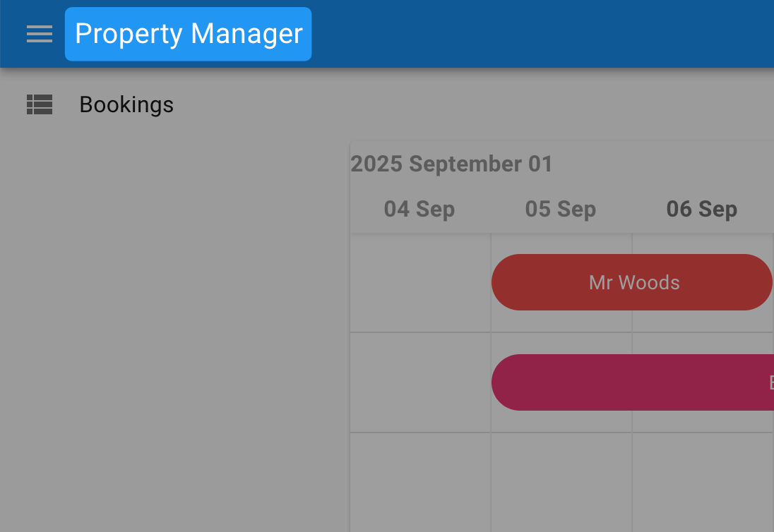774x532 pixels.
Task: Click the empty 05 Sep cell in the third row
Action: 561,481
